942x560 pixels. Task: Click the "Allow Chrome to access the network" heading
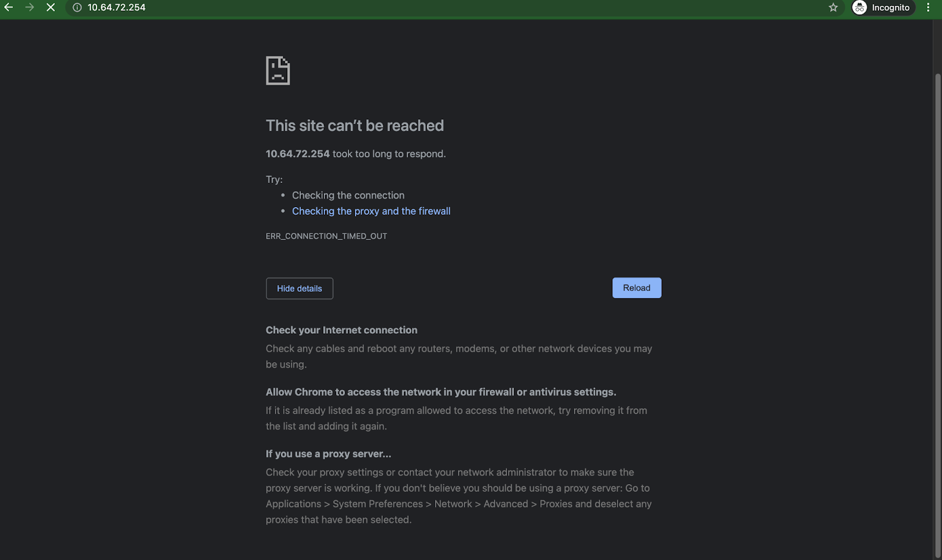pyautogui.click(x=440, y=392)
